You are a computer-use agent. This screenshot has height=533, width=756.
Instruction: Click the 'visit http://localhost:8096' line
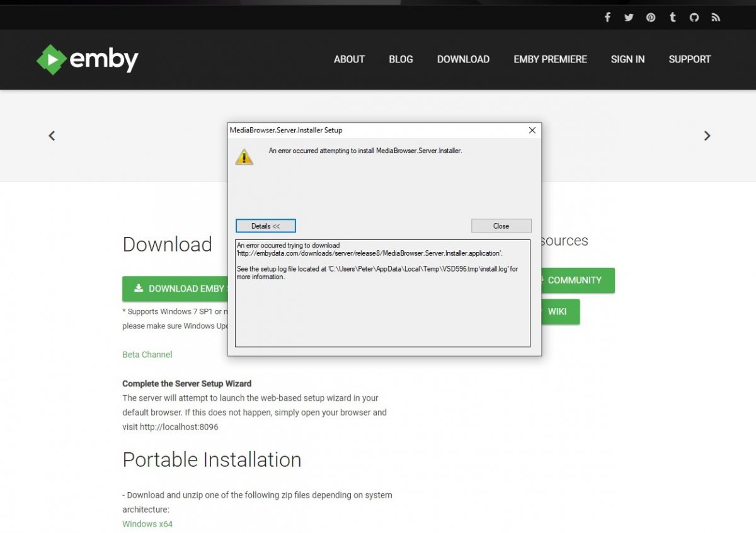(x=171, y=427)
